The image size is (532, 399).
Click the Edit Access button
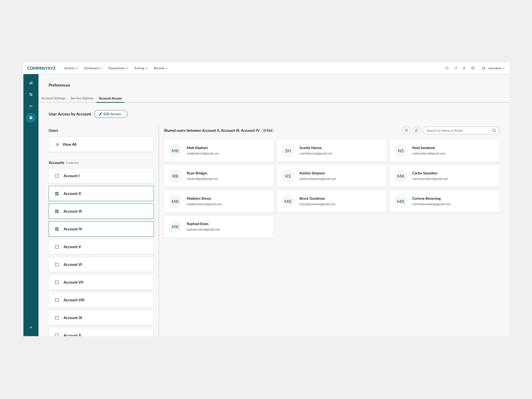(111, 114)
